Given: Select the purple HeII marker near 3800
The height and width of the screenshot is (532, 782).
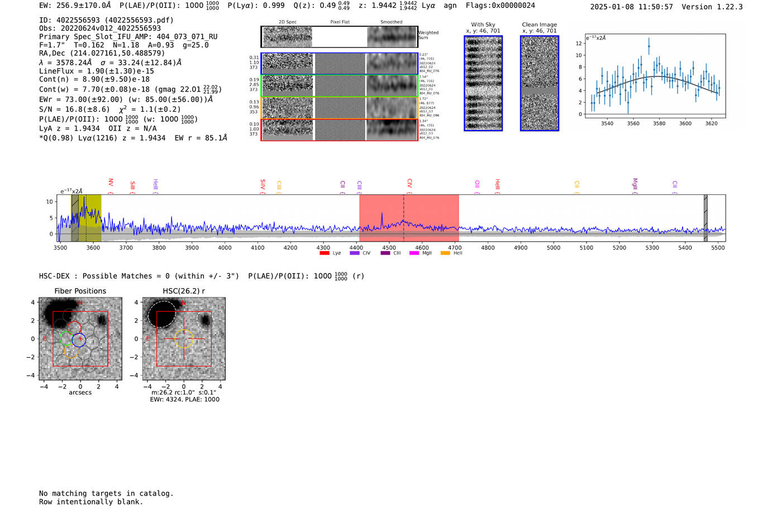Looking at the screenshot, I should click(155, 186).
